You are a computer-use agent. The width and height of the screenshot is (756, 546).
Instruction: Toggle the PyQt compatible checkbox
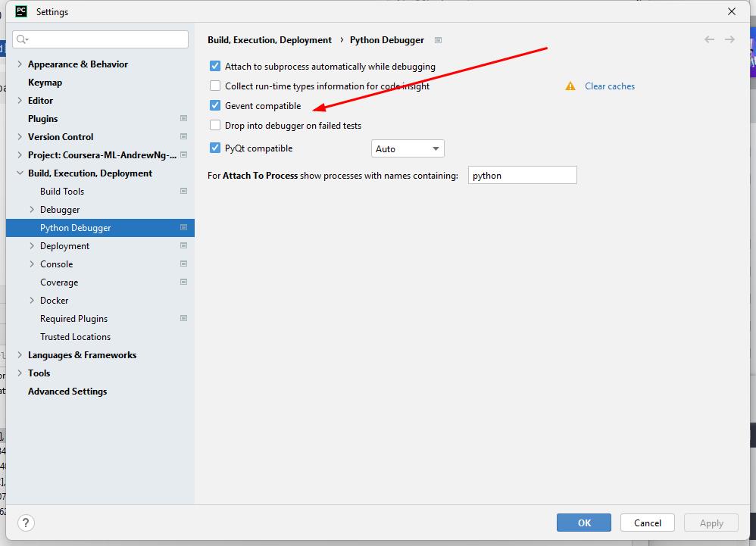[215, 148]
